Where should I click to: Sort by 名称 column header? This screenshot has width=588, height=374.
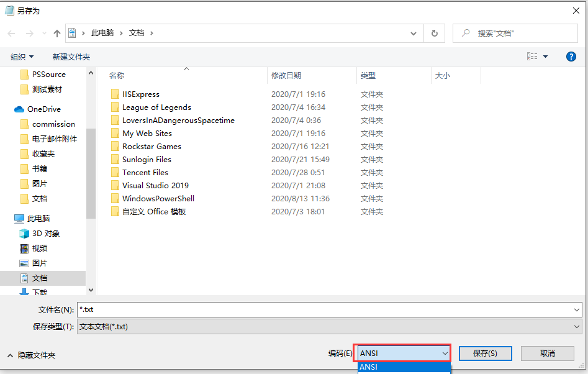point(117,76)
